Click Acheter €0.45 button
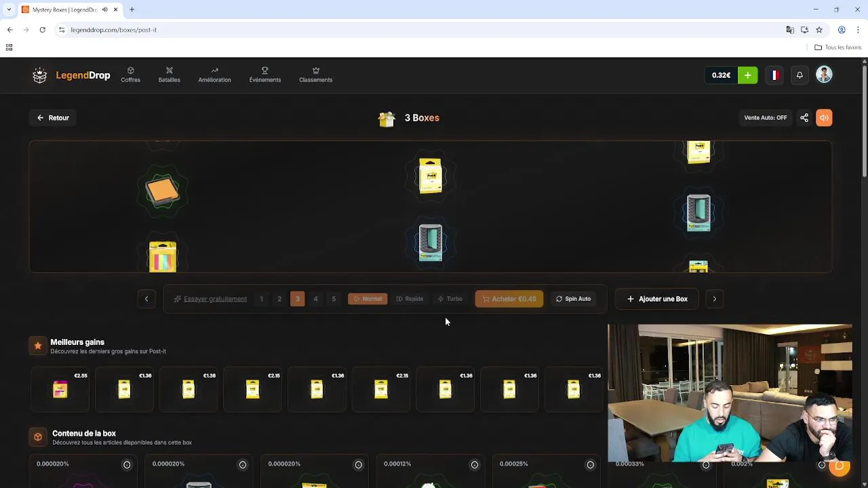The width and height of the screenshot is (868, 488). (x=509, y=299)
